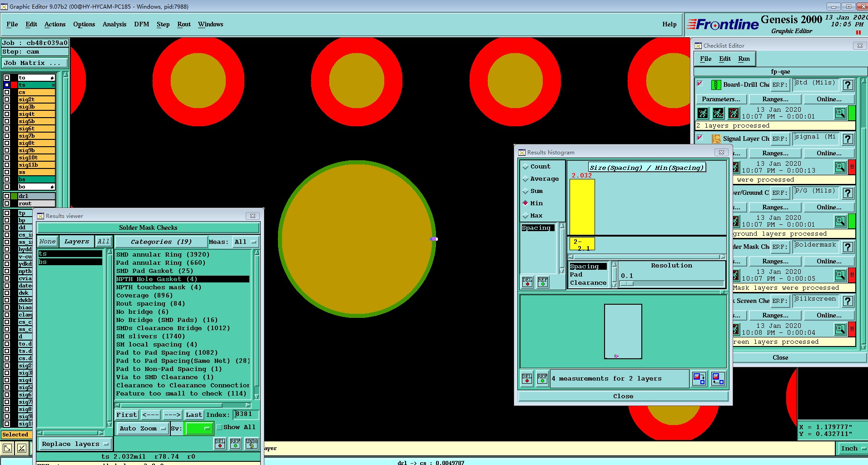Click the Signal Layer check orange icon
Viewport: 868px width, 465px height.
716,139
